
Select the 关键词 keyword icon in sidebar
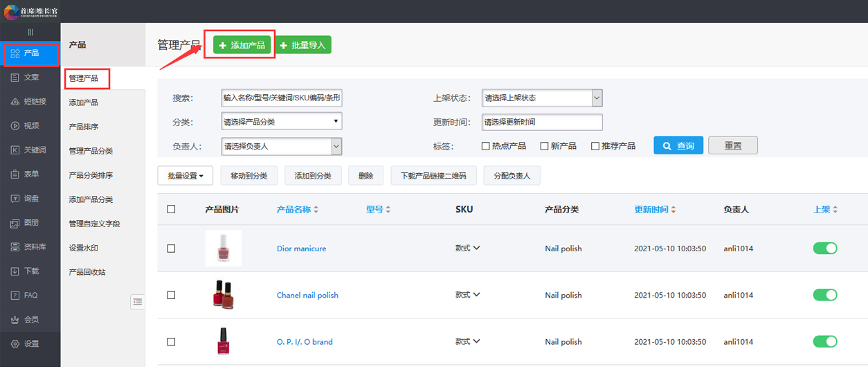pyautogui.click(x=15, y=150)
